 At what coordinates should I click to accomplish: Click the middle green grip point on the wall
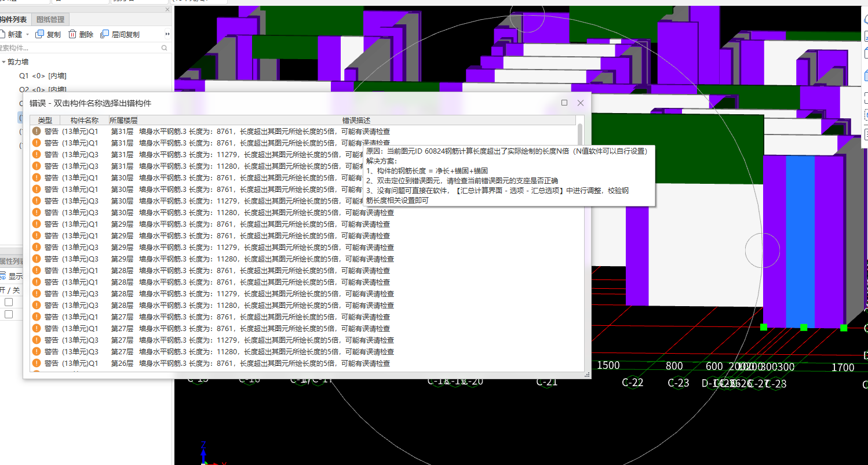[x=804, y=328]
